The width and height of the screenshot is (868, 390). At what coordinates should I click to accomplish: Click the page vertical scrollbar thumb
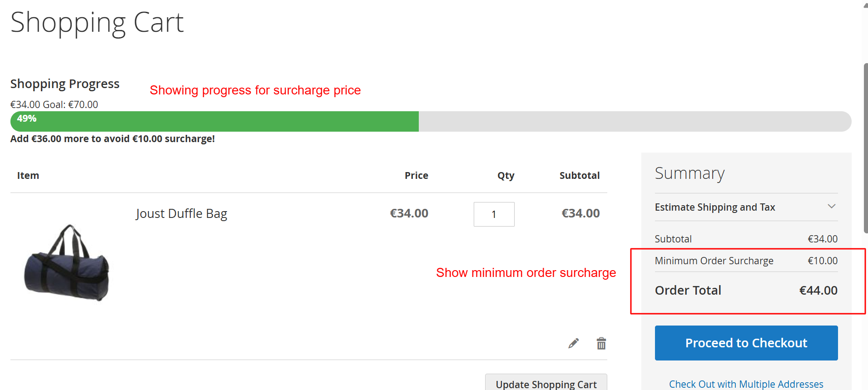point(865,148)
